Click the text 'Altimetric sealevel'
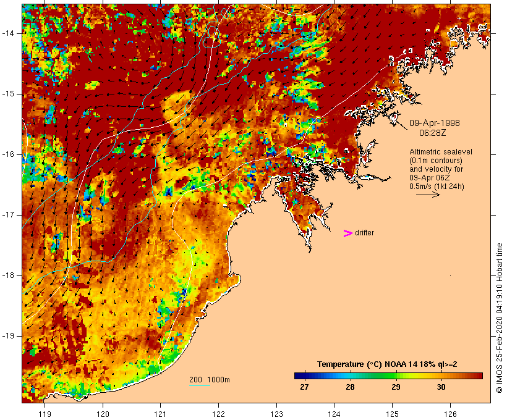The image size is (507, 420). (x=441, y=152)
